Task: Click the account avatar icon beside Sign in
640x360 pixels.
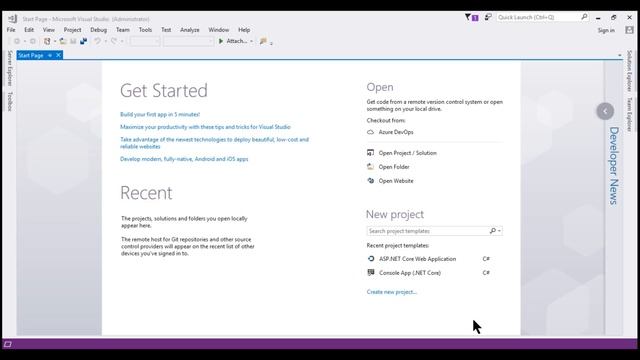Action: tap(629, 30)
